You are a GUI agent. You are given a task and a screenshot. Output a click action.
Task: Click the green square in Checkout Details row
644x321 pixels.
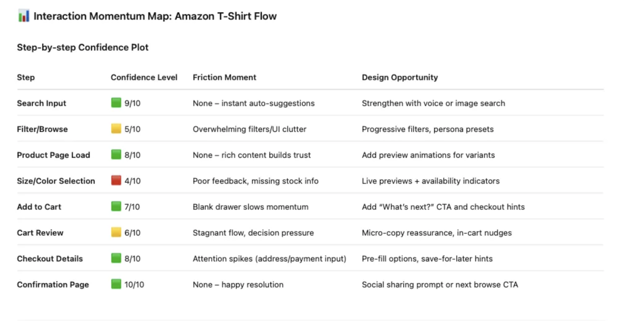point(116,258)
